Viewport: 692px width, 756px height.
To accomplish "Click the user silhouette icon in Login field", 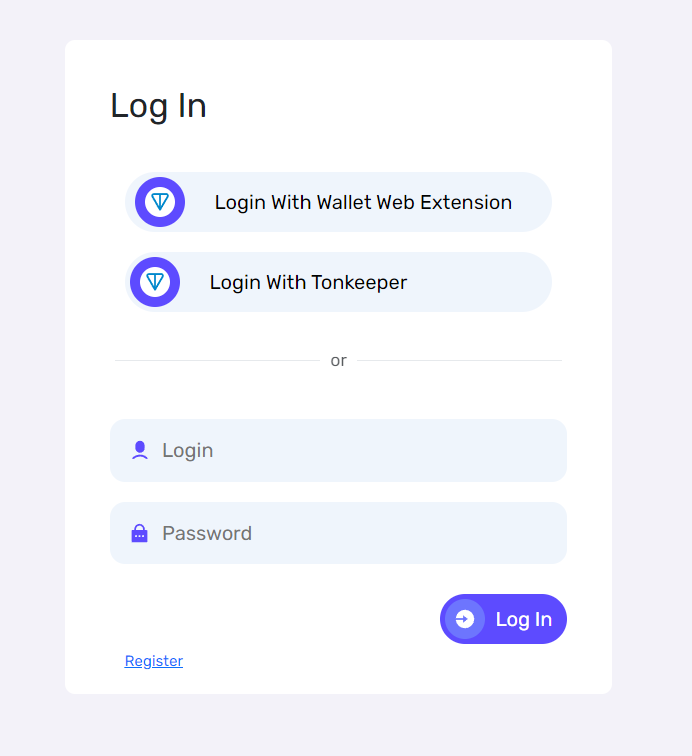I will click(140, 450).
